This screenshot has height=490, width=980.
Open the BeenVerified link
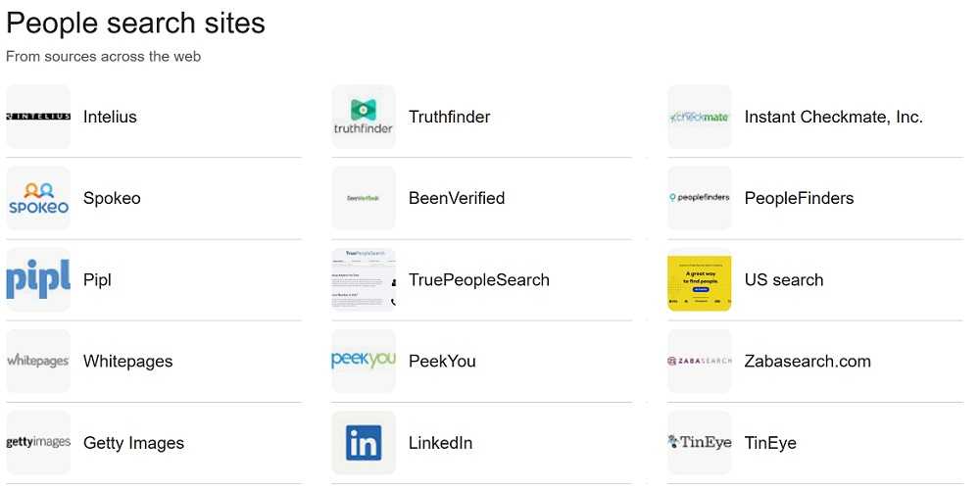pyautogui.click(x=457, y=198)
